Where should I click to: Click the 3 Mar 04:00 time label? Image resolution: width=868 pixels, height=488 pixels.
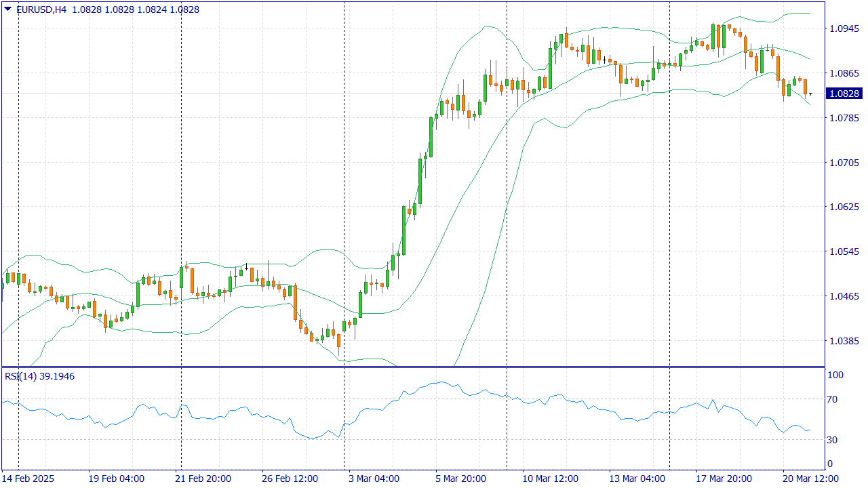click(x=375, y=479)
